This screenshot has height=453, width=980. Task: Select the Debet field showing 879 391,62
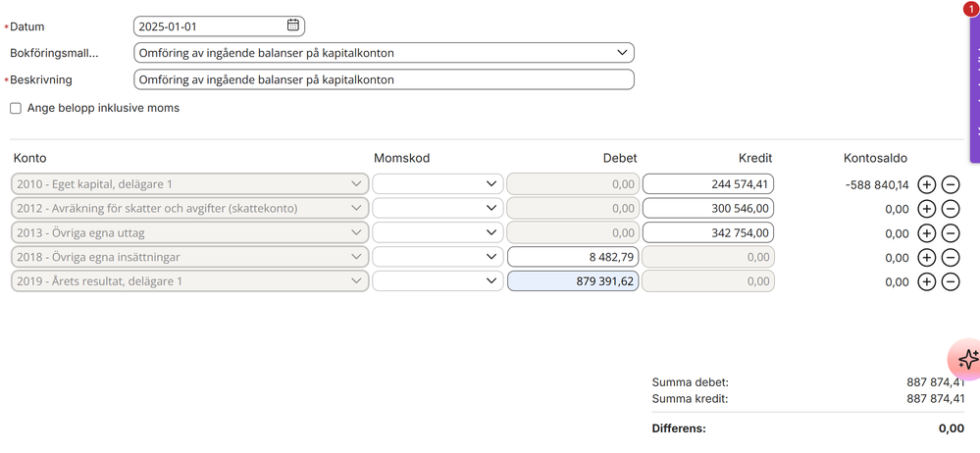tap(573, 281)
